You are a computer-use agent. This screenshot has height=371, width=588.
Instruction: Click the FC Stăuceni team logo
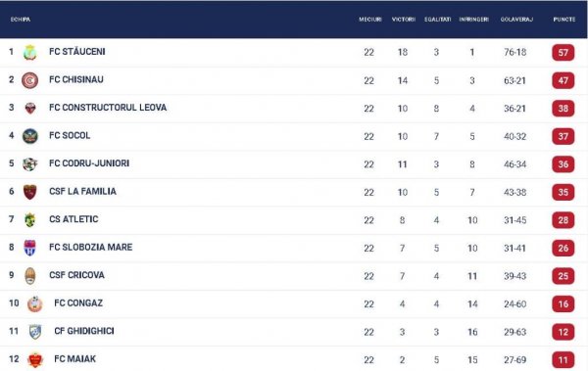tap(30, 53)
